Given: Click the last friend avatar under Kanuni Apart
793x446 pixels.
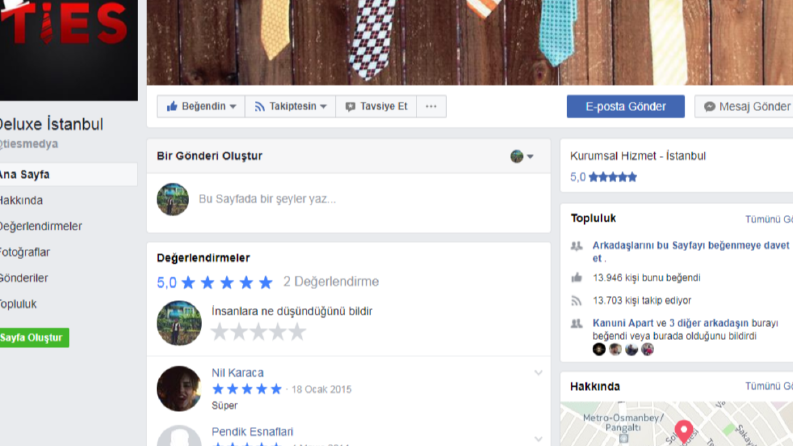Looking at the screenshot, I should 647,349.
